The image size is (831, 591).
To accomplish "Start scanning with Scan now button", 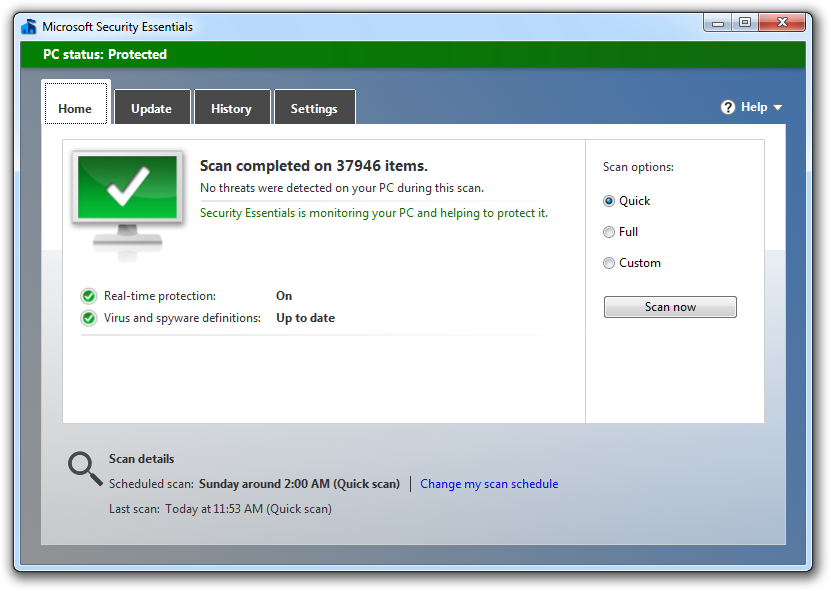I will pos(670,307).
